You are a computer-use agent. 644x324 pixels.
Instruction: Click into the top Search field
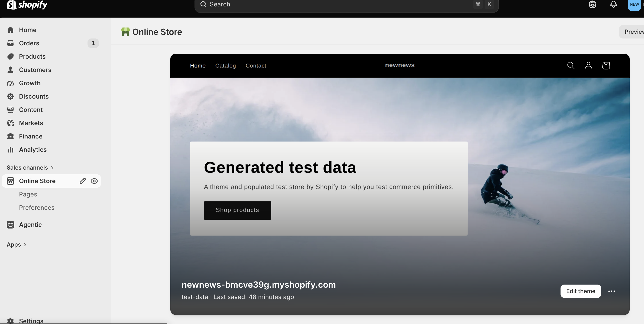[346, 5]
